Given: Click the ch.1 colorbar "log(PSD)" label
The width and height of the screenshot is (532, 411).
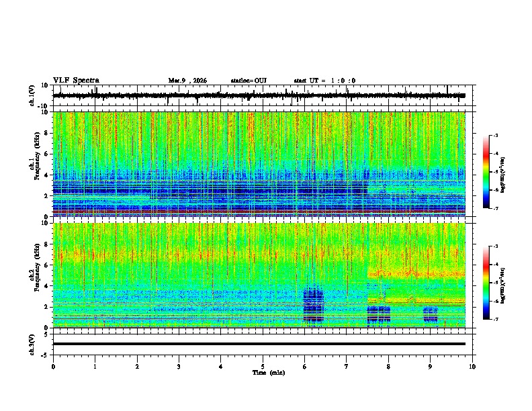Looking at the screenshot, I should coord(503,175).
